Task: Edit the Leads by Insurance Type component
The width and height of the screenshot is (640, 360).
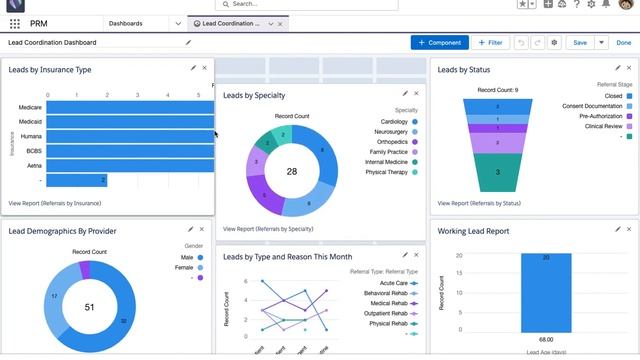Action: [x=193, y=68]
